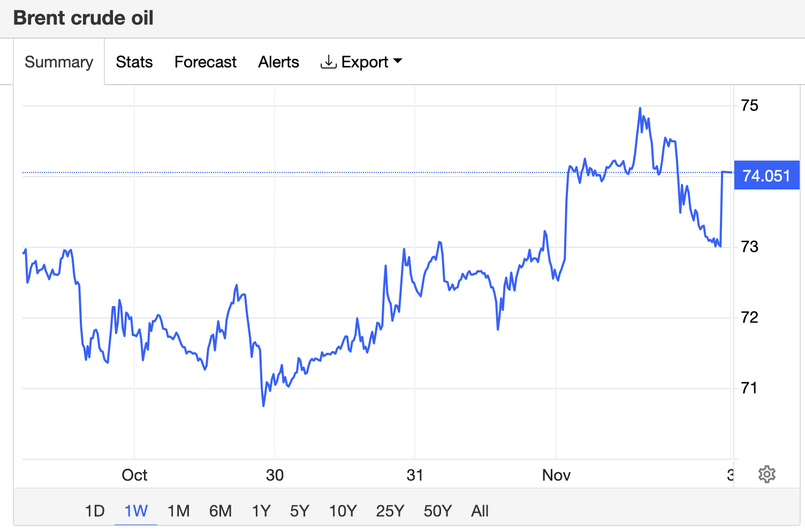Click the Brent crude oil title
805x532 pixels.
83,18
